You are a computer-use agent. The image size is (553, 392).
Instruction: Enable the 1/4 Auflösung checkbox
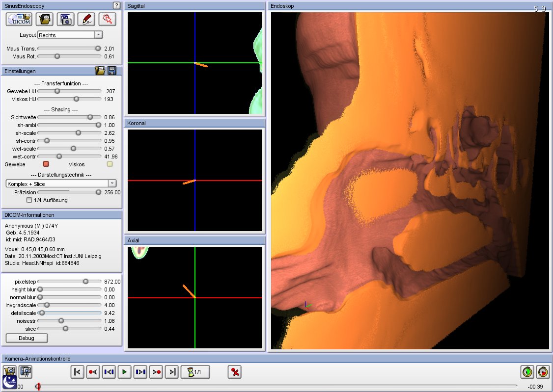click(29, 200)
